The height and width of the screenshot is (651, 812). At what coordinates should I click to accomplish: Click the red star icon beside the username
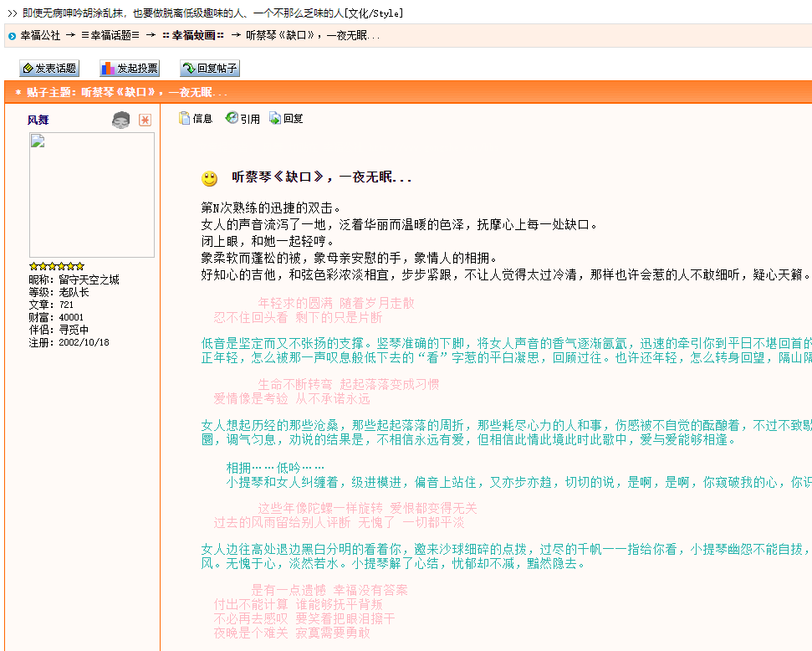point(146,120)
